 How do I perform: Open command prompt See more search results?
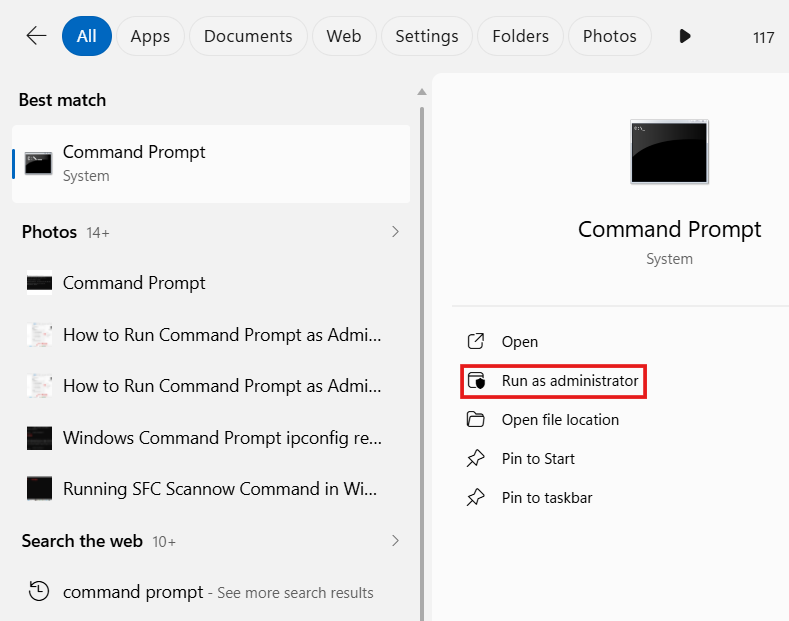(x=211, y=592)
